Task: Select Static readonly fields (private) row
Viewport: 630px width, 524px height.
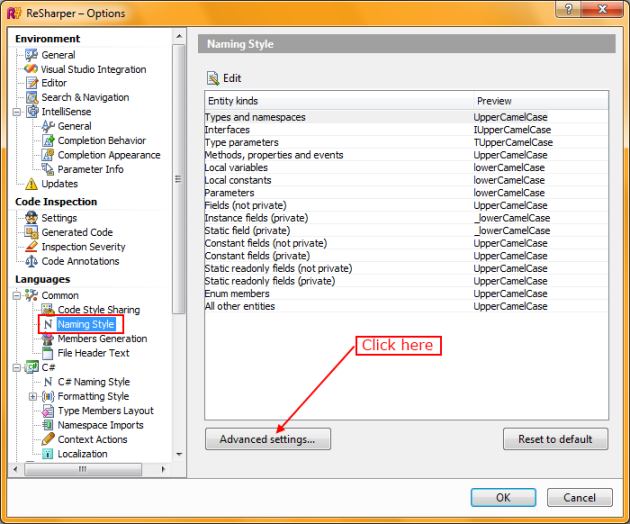Action: tap(406, 281)
